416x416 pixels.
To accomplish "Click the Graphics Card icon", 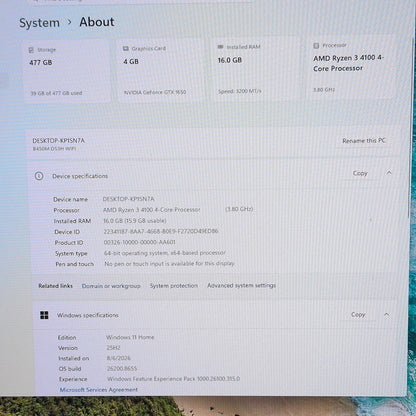I will point(126,49).
